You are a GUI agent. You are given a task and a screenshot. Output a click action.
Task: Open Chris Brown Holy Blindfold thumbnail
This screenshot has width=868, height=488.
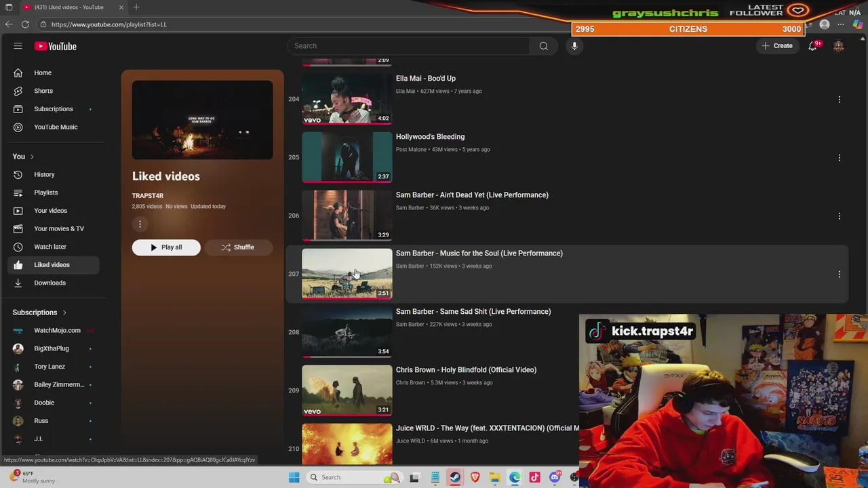(347, 390)
